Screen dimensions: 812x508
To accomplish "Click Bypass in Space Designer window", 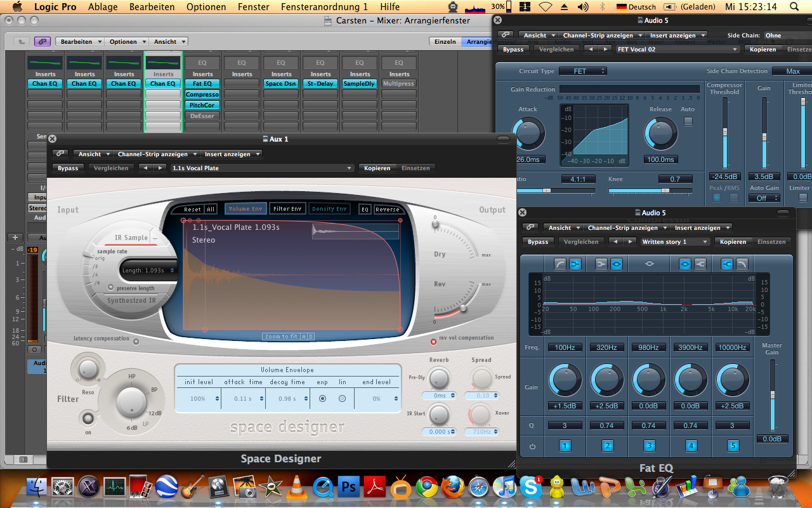I will coord(68,168).
